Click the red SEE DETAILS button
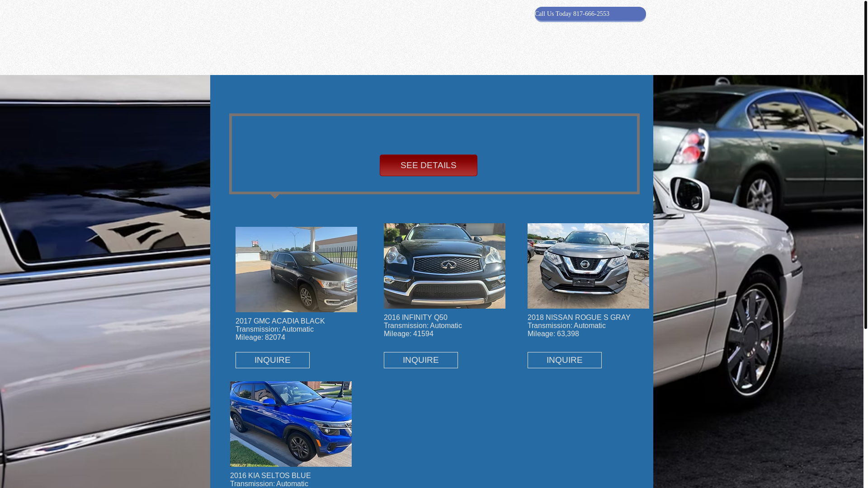 point(428,165)
